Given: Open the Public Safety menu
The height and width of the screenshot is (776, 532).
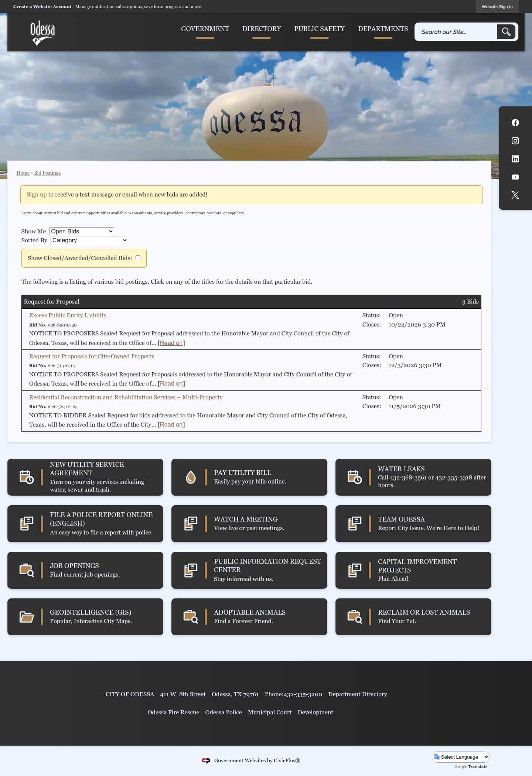Looking at the screenshot, I should tap(320, 29).
